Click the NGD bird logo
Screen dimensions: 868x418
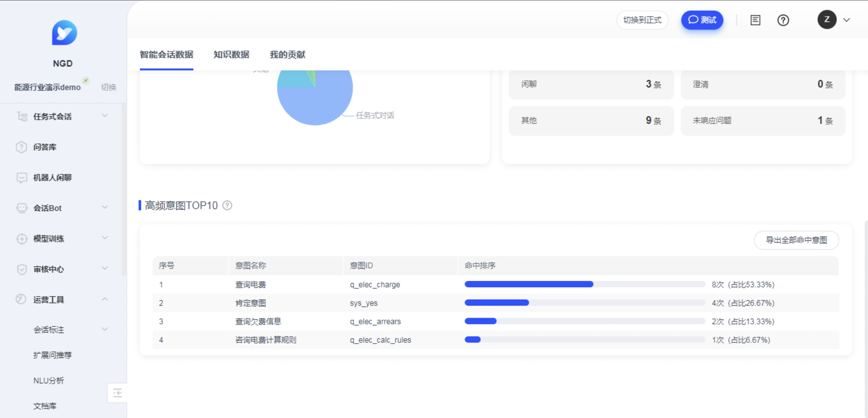[64, 33]
